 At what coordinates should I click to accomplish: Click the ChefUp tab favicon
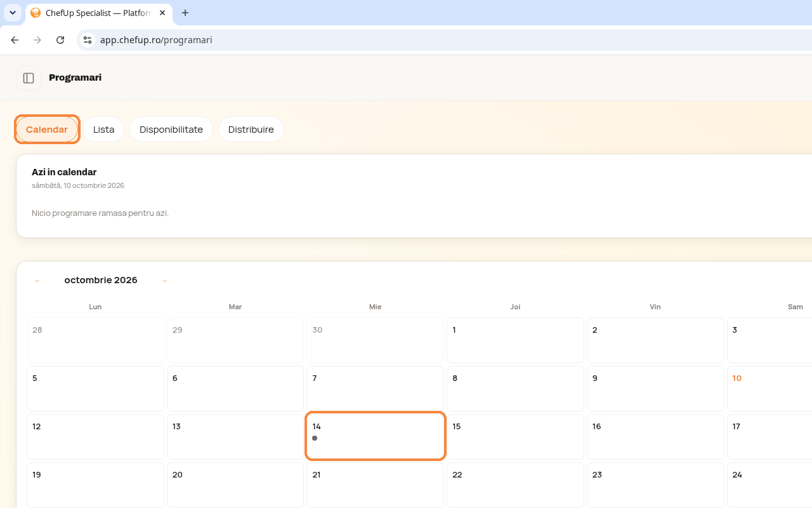tap(36, 13)
